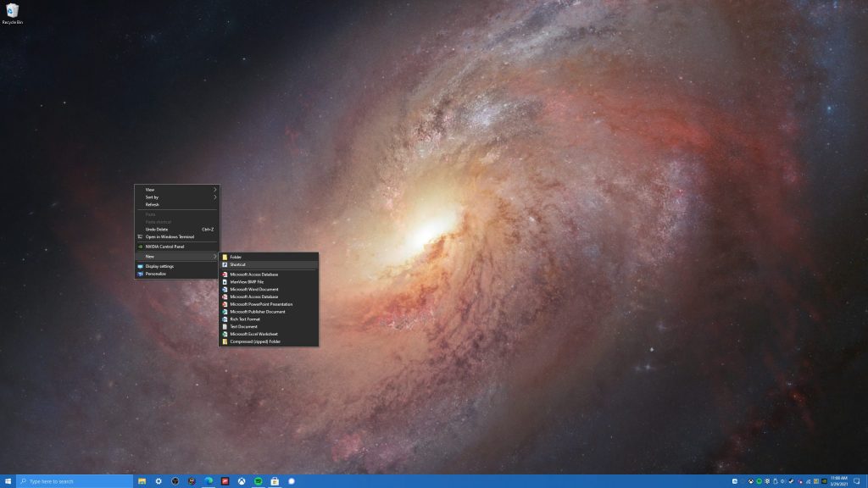Open Microsoft Edge from the taskbar
The image size is (868, 488).
click(209, 481)
